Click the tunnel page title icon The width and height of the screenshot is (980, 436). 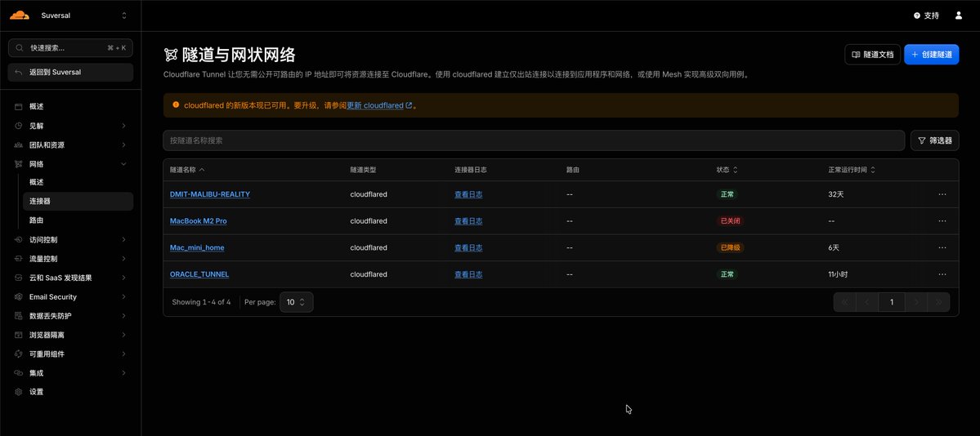(x=171, y=55)
